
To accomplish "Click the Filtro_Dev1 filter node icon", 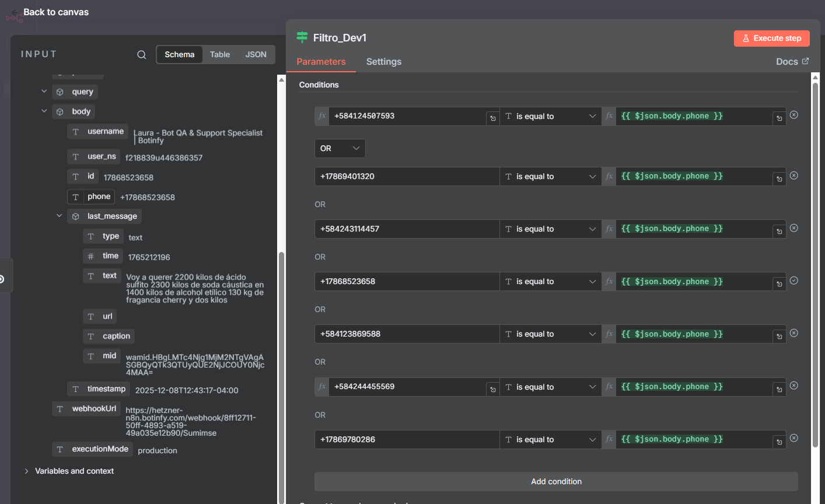I will (302, 37).
